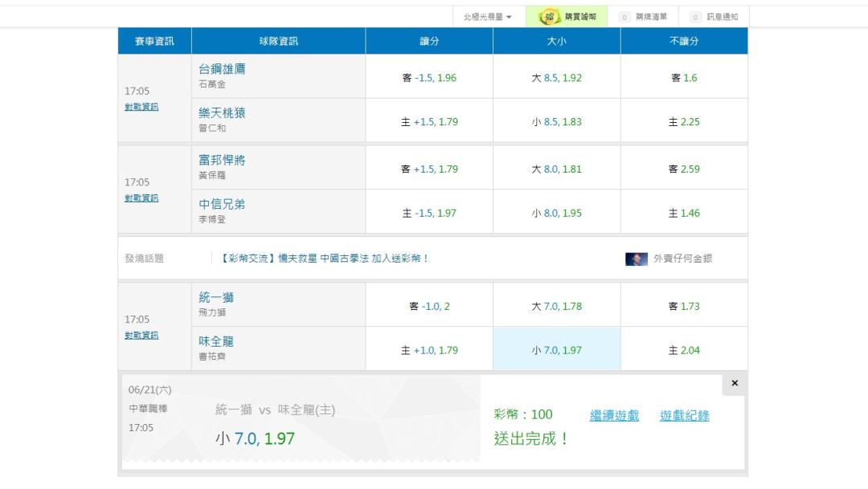Pick 大 8.0, 1.81 over bet
The width and height of the screenshot is (868, 489).
click(556, 169)
